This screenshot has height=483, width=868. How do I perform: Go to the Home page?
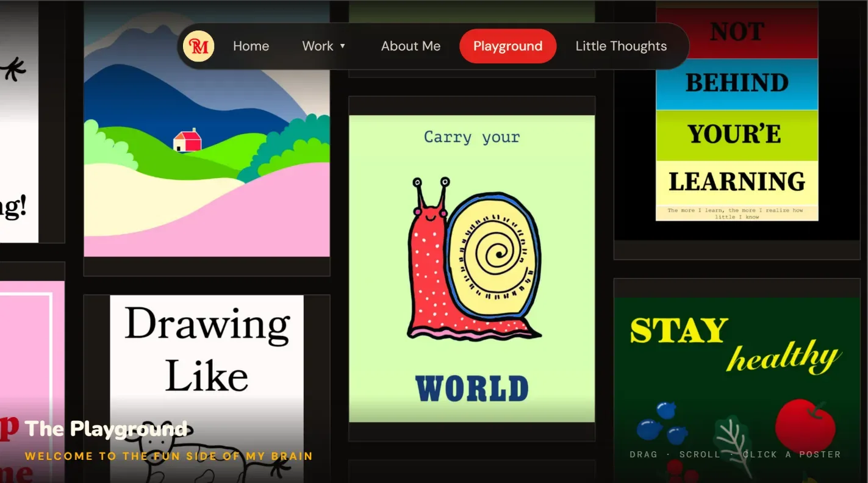251,46
